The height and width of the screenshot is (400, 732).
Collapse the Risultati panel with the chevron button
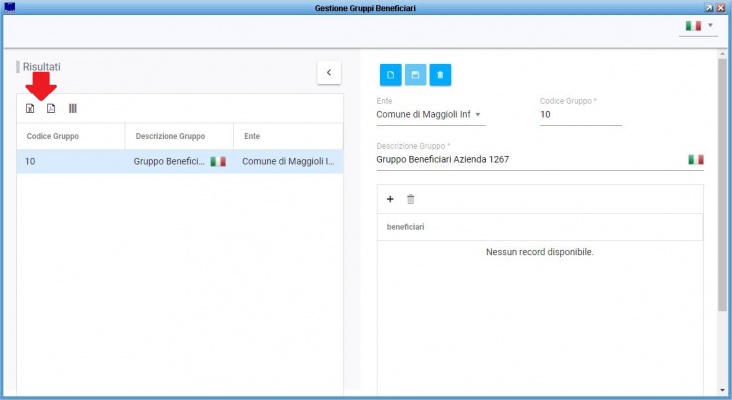coord(329,72)
